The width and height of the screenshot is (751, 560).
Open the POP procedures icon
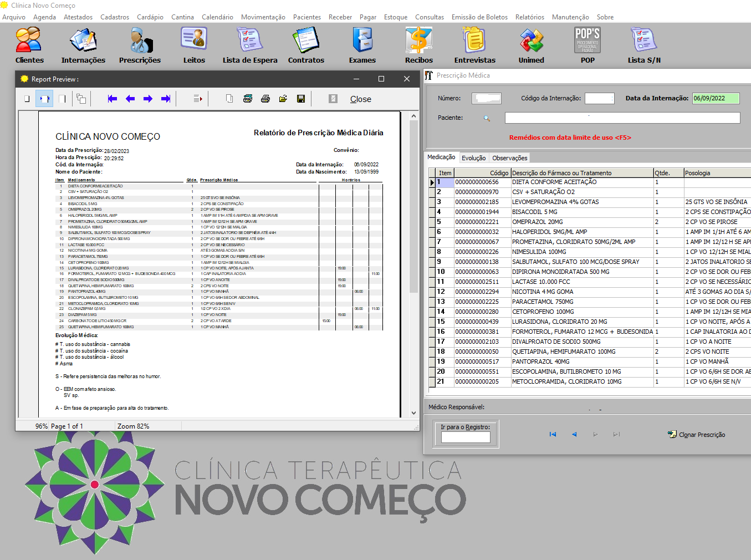point(587,45)
